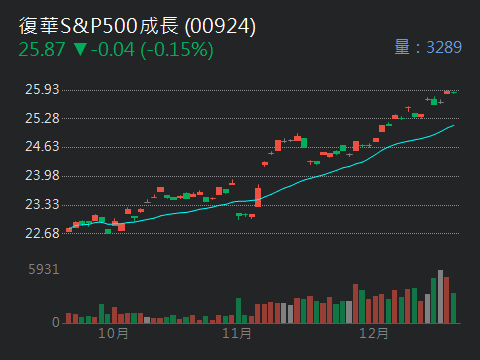Click the last green volume bar on the right
480x360 pixels.
[x=453, y=308]
